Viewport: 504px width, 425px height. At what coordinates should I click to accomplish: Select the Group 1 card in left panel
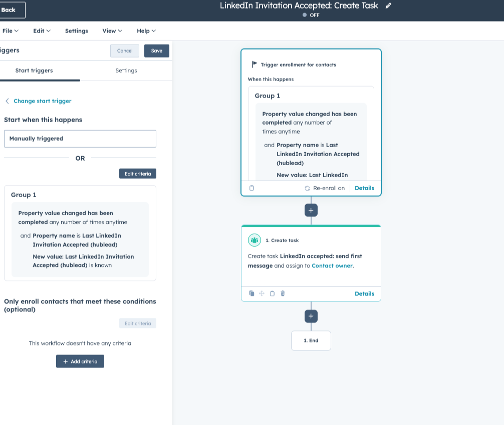(x=80, y=233)
